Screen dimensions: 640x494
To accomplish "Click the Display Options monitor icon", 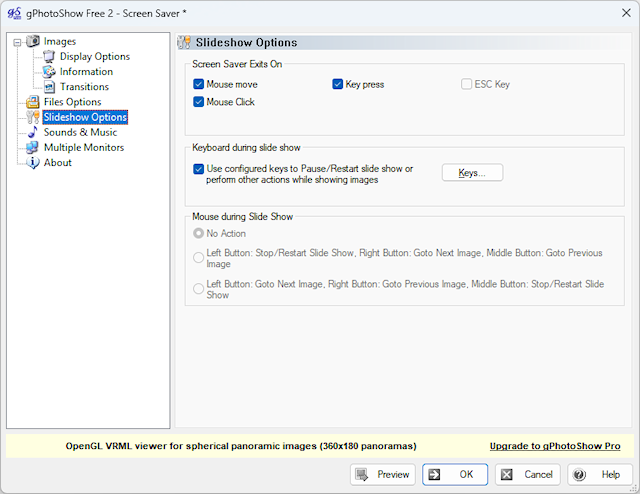I will [49, 56].
